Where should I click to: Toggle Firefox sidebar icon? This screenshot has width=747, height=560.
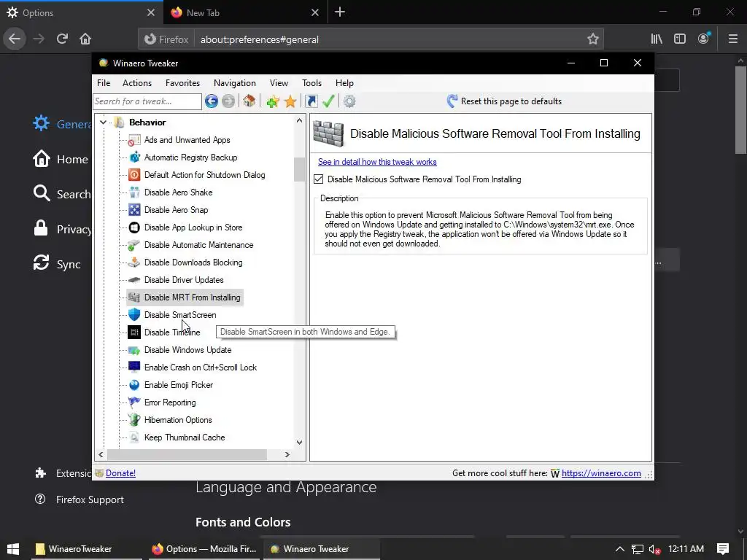click(x=680, y=39)
